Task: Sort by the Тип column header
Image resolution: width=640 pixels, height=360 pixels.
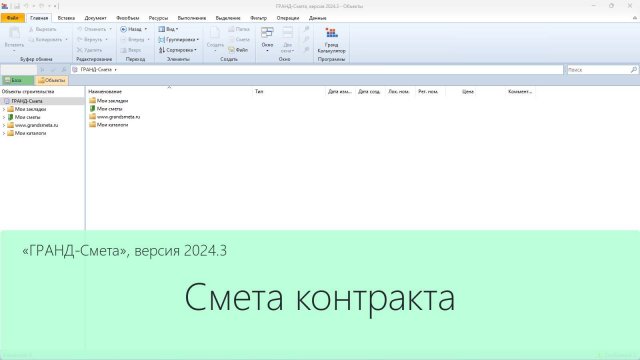Action: click(289, 91)
